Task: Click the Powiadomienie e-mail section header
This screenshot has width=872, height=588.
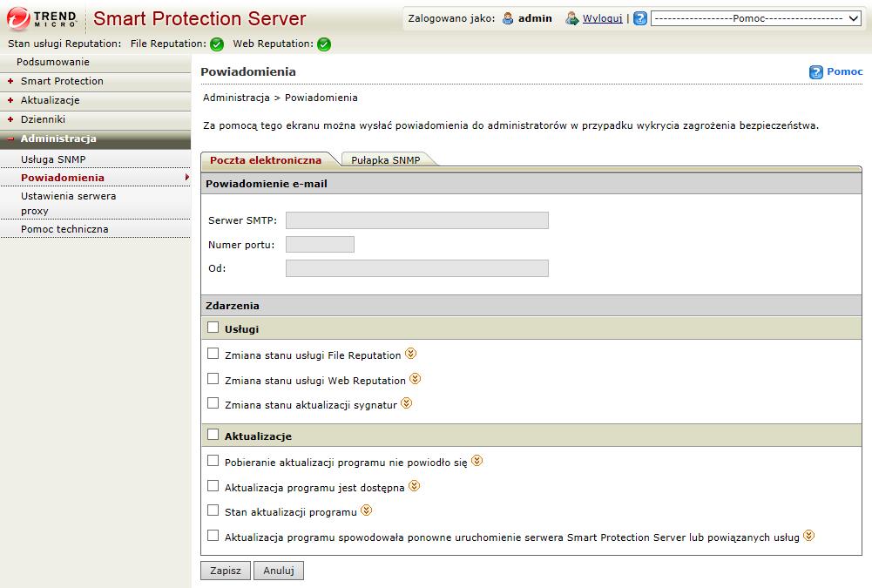Action: pyautogui.click(x=531, y=184)
